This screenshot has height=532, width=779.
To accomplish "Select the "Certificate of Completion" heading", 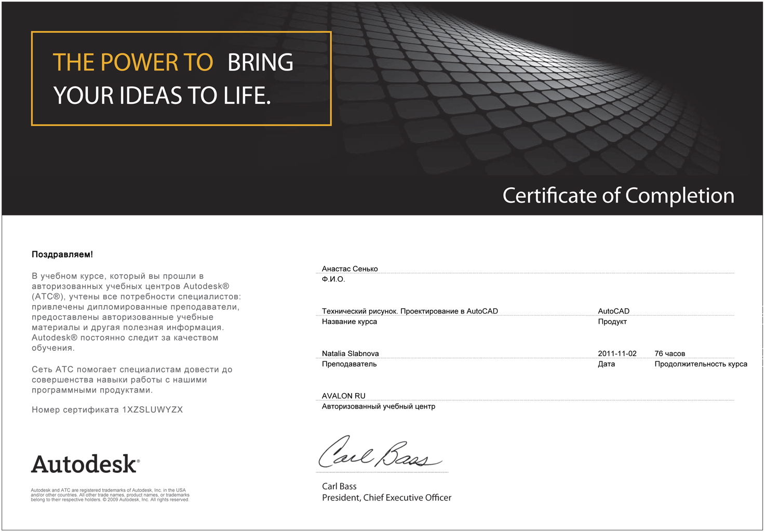I will pos(618,195).
